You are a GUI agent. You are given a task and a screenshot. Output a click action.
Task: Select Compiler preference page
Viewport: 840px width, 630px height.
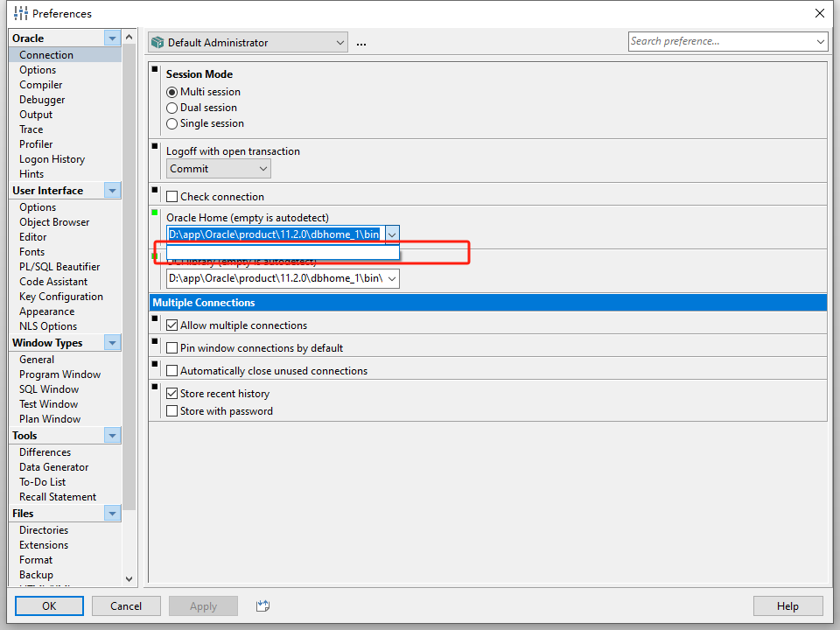click(41, 85)
